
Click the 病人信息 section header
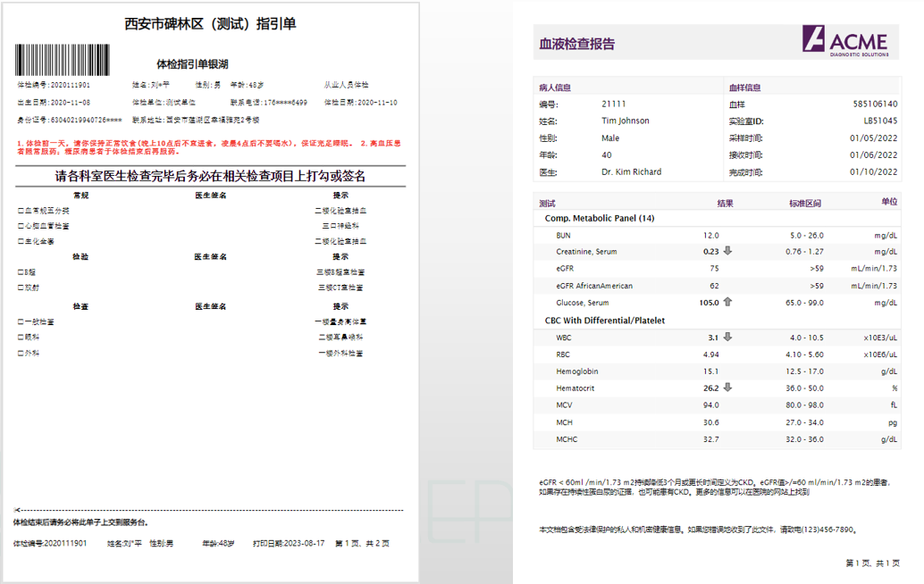[555, 88]
